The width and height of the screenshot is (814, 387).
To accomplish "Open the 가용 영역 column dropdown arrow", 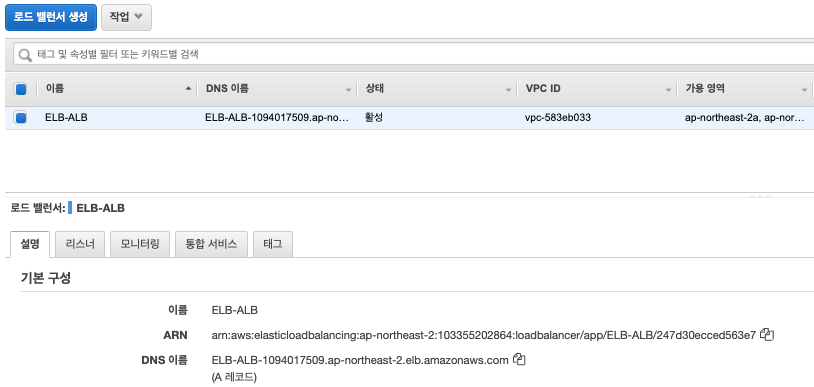I will [x=804, y=90].
